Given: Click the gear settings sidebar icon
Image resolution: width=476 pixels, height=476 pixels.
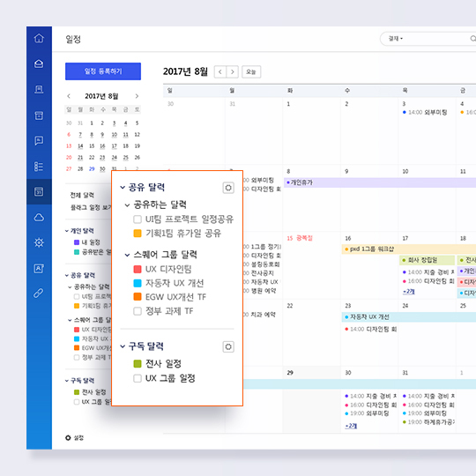Looking at the screenshot, I should (x=39, y=242).
